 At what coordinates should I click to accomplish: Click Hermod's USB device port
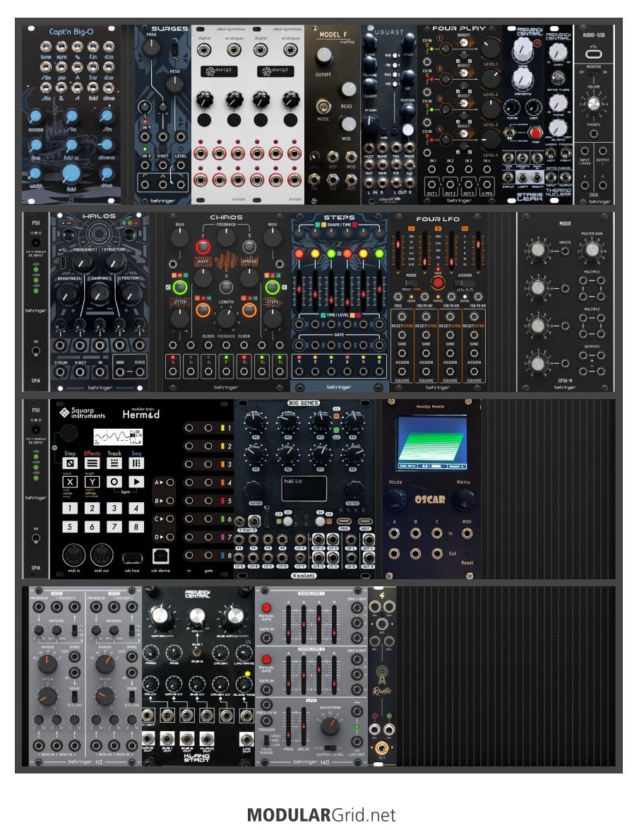(x=160, y=557)
